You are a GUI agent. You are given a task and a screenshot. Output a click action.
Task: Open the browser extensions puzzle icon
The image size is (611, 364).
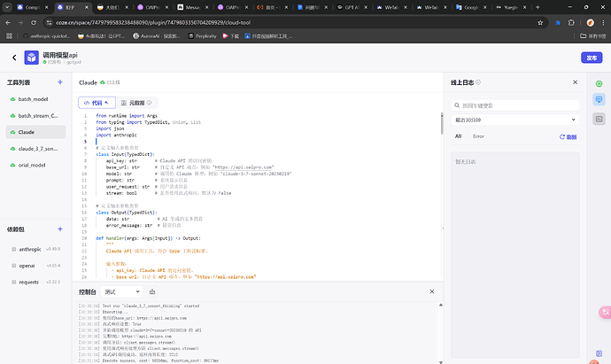571,23
